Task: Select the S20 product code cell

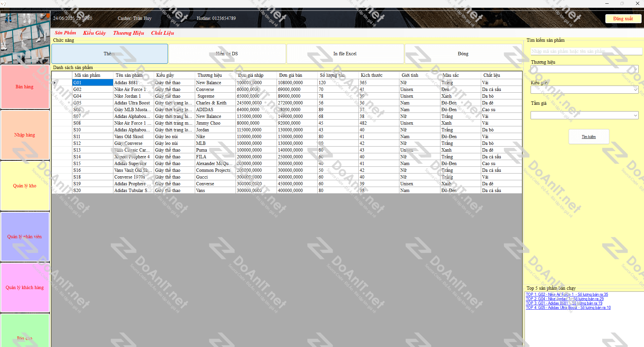Action: point(93,190)
